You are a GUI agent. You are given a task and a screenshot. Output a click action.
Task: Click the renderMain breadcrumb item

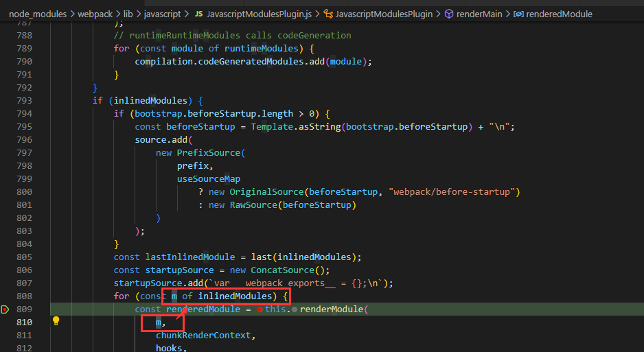tap(479, 14)
